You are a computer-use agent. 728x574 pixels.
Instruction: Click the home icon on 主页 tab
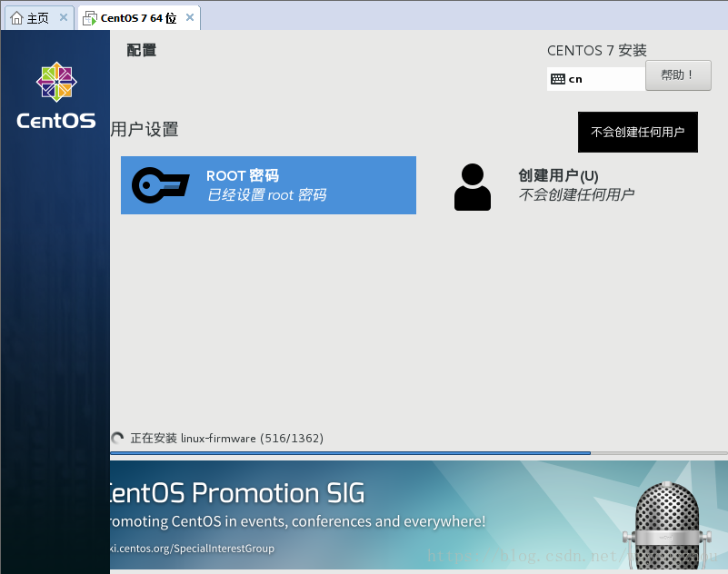coord(16,18)
